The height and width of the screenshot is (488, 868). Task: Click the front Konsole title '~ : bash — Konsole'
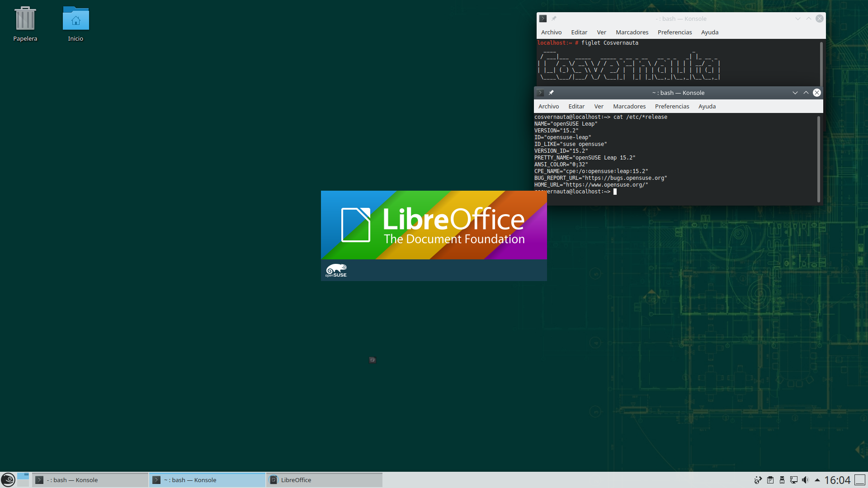coord(678,93)
